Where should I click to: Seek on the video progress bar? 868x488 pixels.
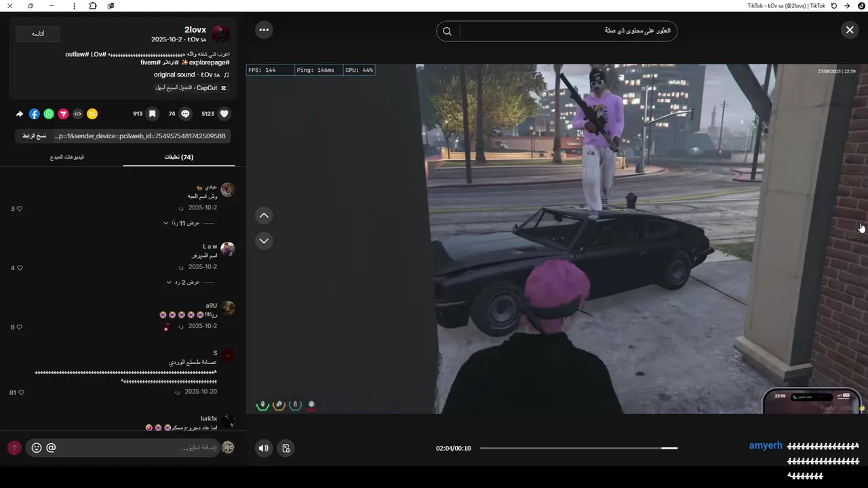pos(578,448)
